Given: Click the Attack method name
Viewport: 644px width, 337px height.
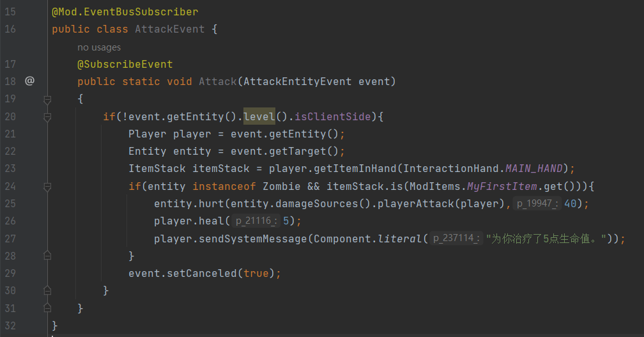Looking at the screenshot, I should 218,81.
